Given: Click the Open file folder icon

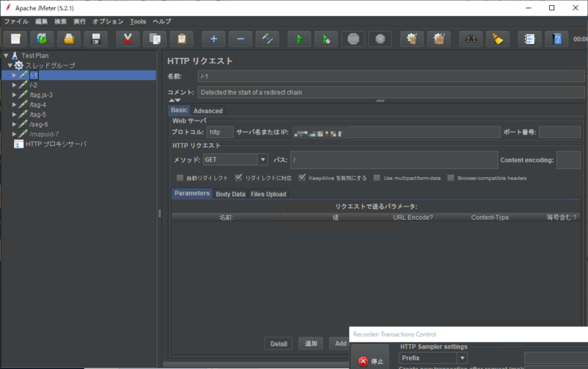Looking at the screenshot, I should [x=69, y=39].
